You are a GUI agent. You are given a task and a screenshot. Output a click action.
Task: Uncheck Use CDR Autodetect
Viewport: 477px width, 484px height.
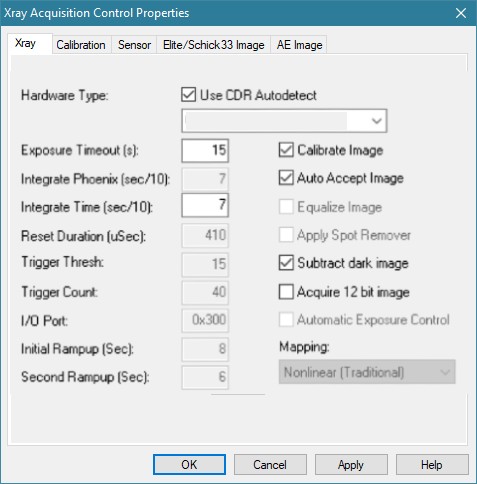coord(189,95)
